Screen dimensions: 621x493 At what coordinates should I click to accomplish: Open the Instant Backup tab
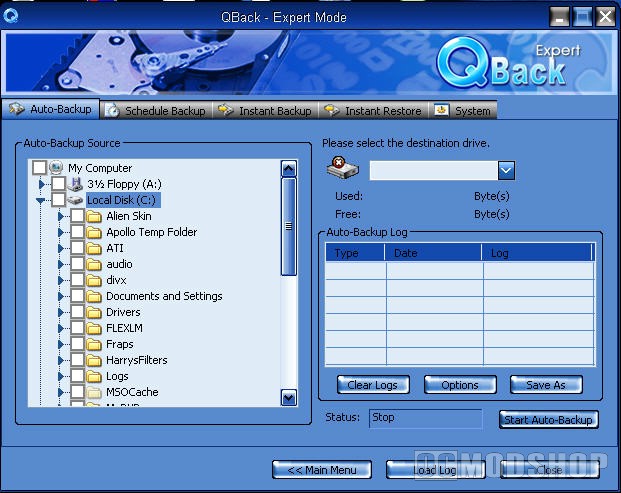click(265, 111)
